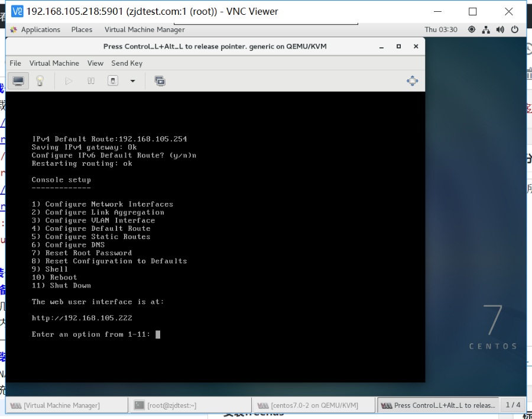Switch to root@zjdtest terminal taskbar item

[191, 405]
